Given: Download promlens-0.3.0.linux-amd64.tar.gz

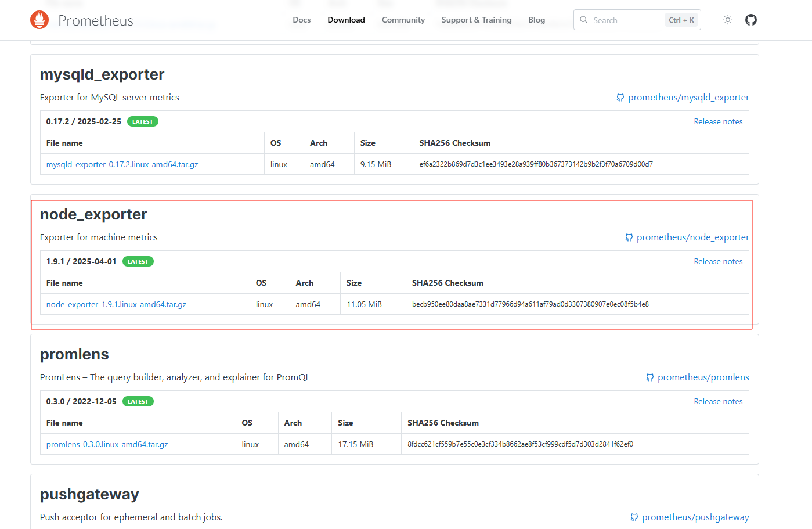Looking at the screenshot, I should 107,444.
